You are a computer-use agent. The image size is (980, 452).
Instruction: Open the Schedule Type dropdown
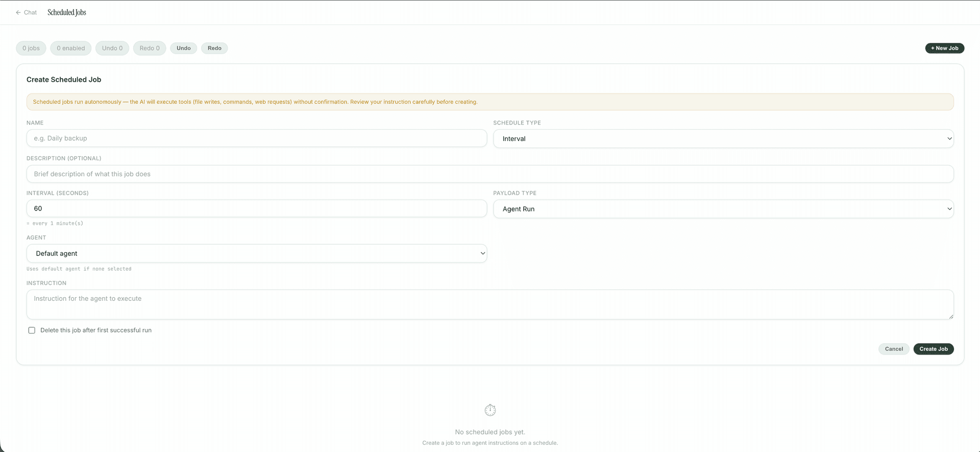723,139
